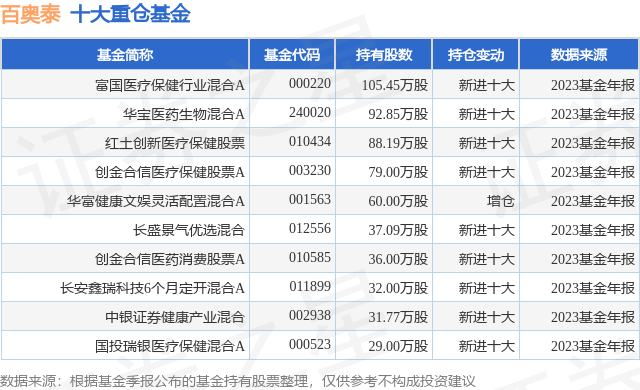Click the 持有股数 column header
This screenshot has height=390, width=640.
(x=384, y=54)
